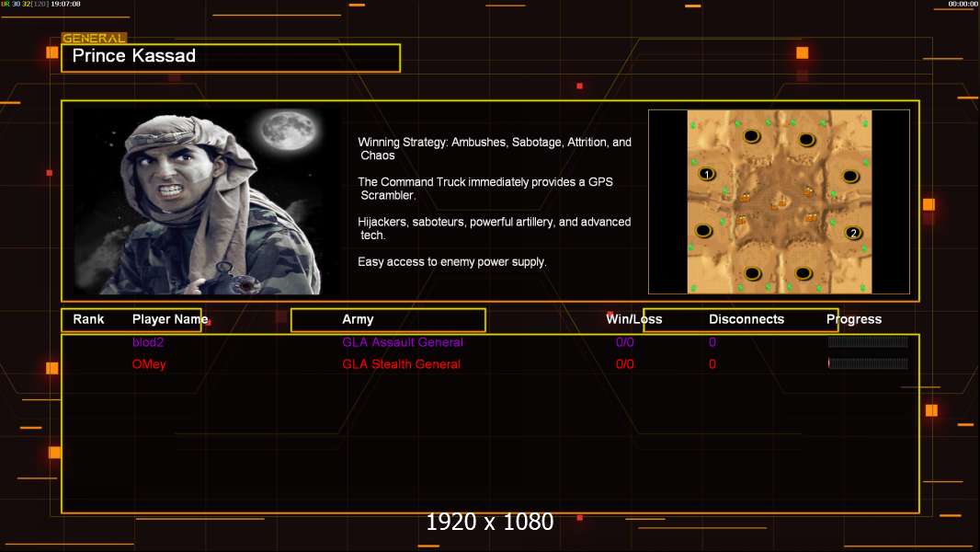Image resolution: width=980 pixels, height=552 pixels.
Task: Click the Army column header
Action: click(358, 319)
